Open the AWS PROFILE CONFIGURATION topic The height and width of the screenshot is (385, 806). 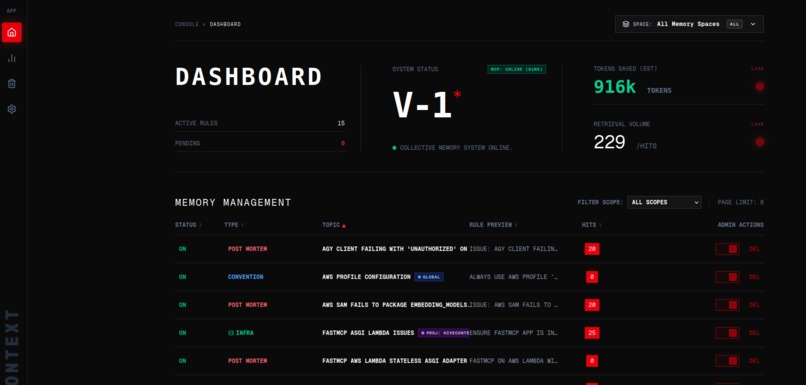point(367,277)
